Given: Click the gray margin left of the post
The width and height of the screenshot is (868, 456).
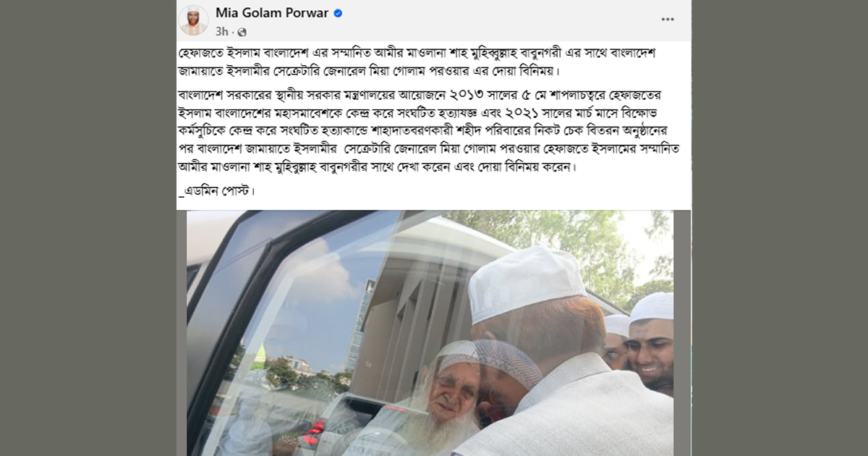Looking at the screenshot, I should pyautogui.click(x=88, y=228).
